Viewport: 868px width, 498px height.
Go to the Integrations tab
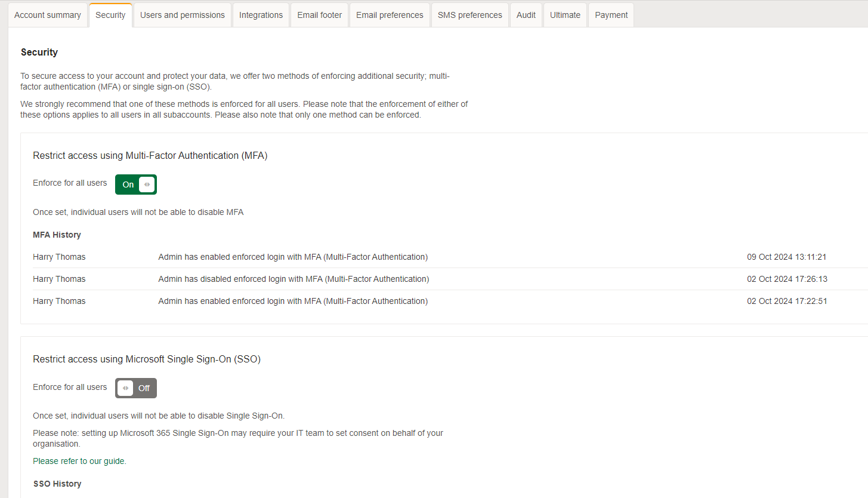point(261,14)
